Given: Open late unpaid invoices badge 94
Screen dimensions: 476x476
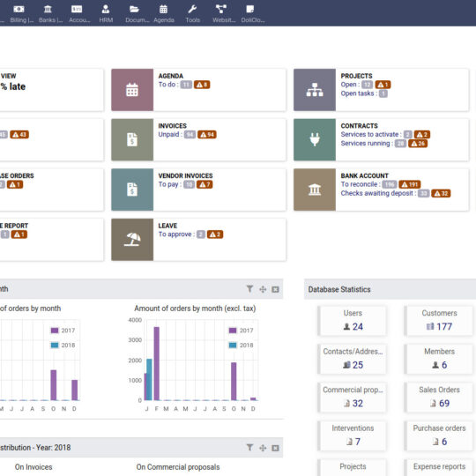Looking at the screenshot, I should (207, 135).
